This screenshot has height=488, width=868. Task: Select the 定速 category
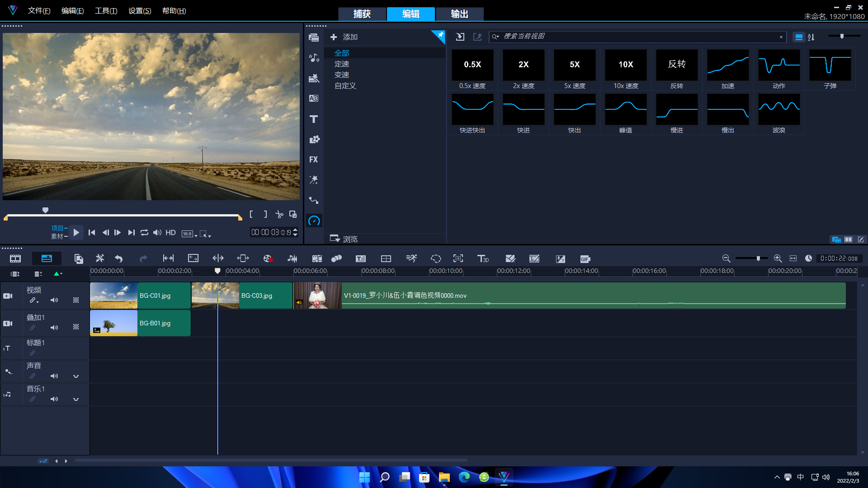[342, 64]
